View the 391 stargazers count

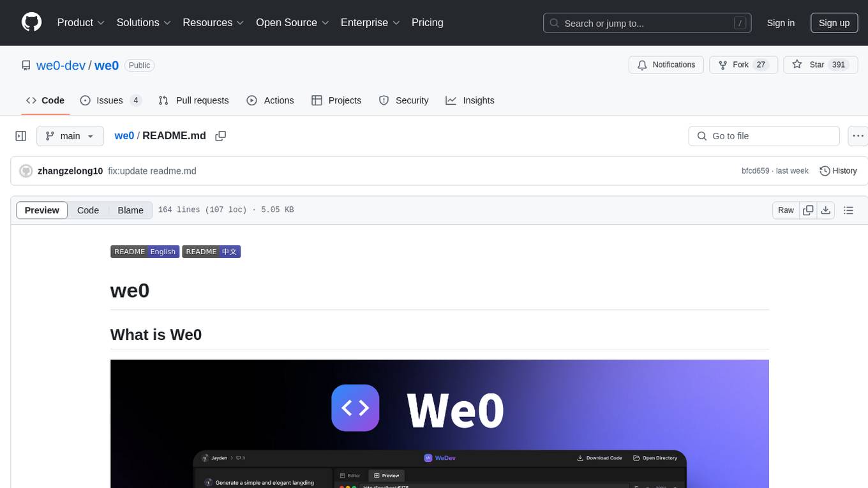839,65
